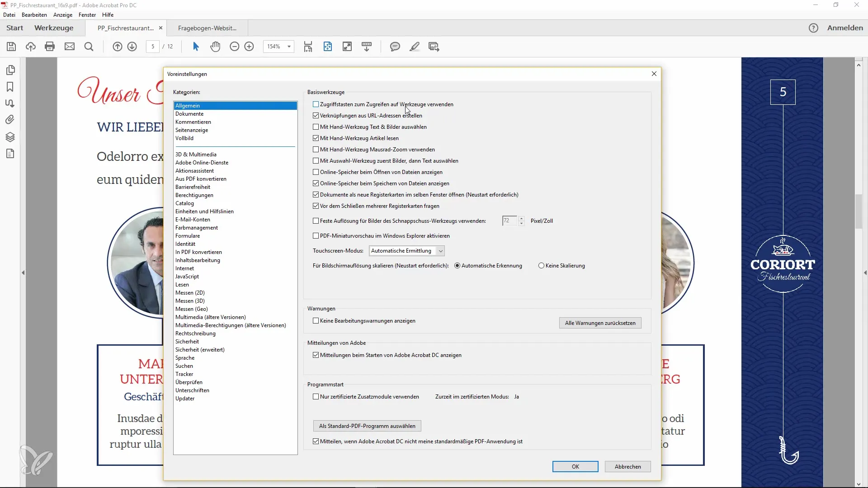The width and height of the screenshot is (868, 488).
Task: Go to previous page arrow icon
Action: pyautogui.click(x=118, y=47)
